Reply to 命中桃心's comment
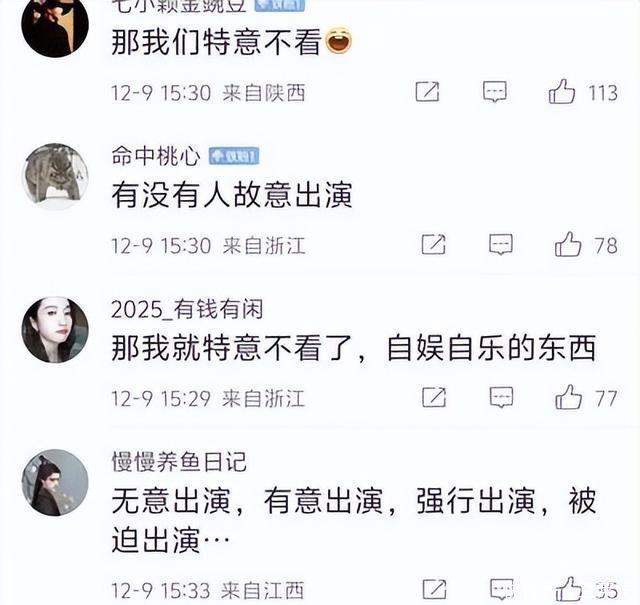This screenshot has height=605, width=640. click(x=501, y=245)
